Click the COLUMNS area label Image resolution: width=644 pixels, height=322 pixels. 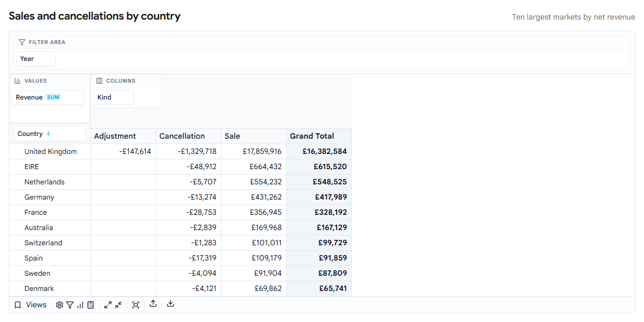pyautogui.click(x=121, y=81)
